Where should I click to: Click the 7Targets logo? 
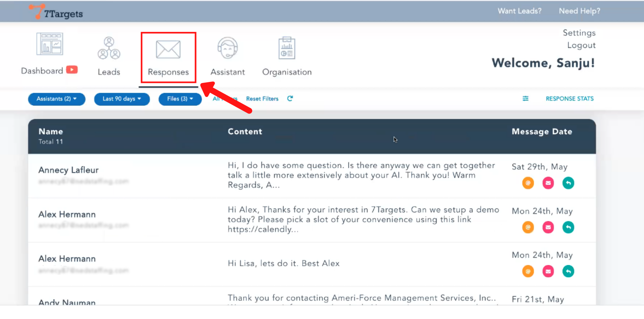(x=56, y=12)
